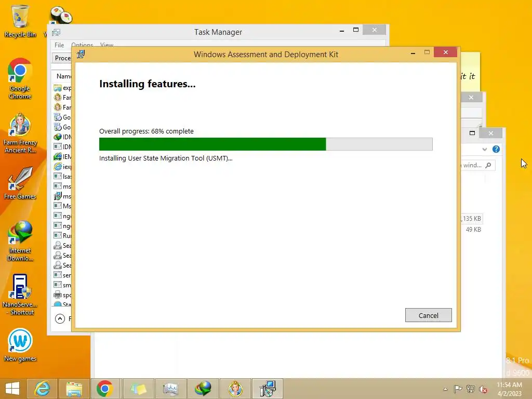
Task: Maximize the background Explorer window
Action: (472, 133)
